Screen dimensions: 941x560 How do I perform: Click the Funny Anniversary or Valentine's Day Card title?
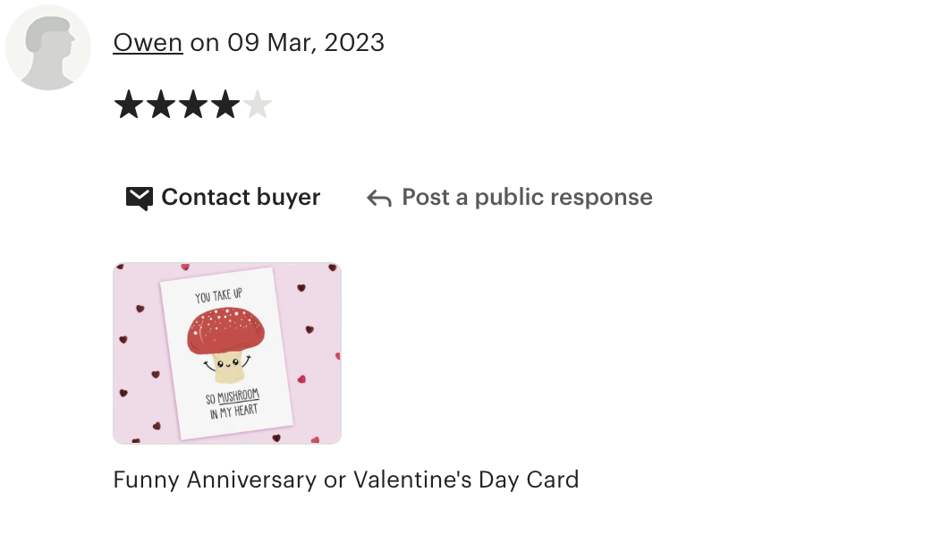pyautogui.click(x=345, y=479)
